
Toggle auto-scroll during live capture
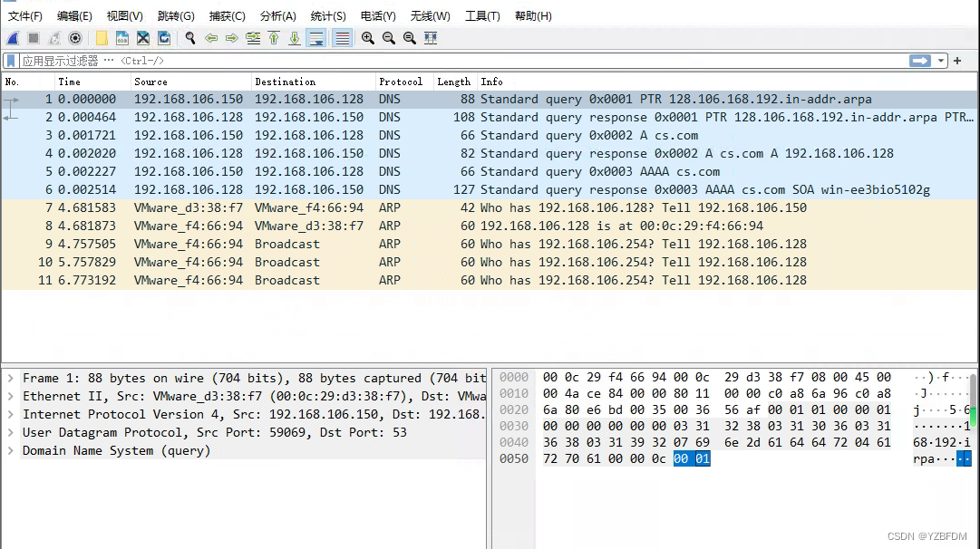pos(317,37)
